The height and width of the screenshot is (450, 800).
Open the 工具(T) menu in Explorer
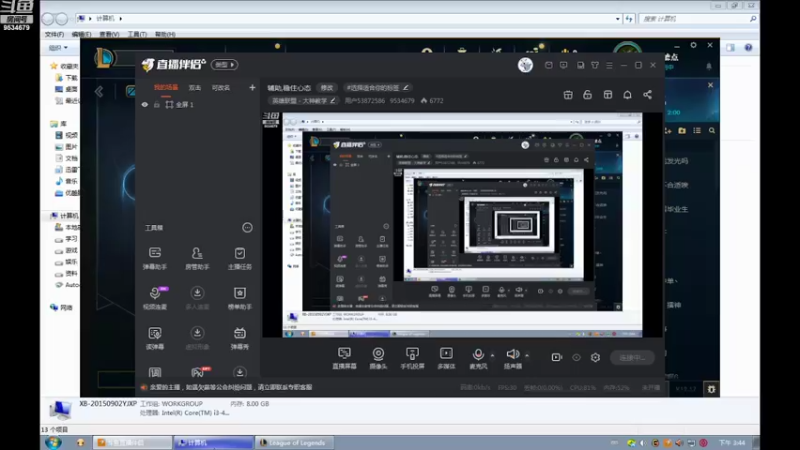137,34
